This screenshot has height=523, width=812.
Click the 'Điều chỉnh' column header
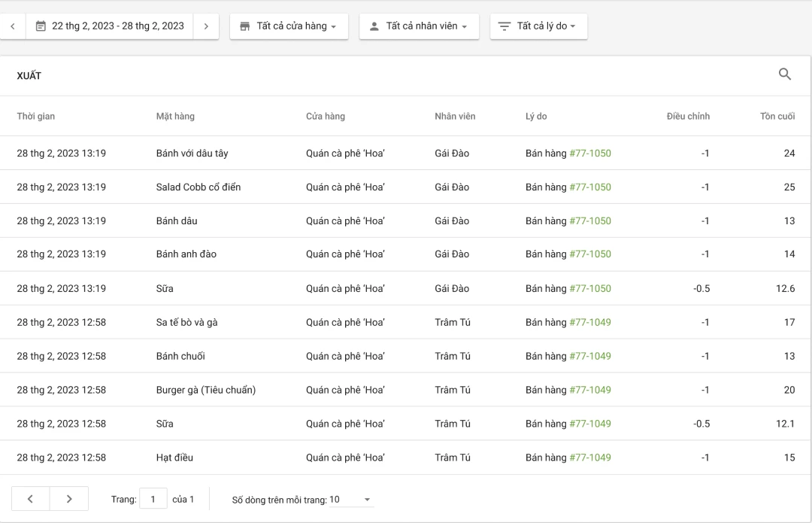click(687, 117)
